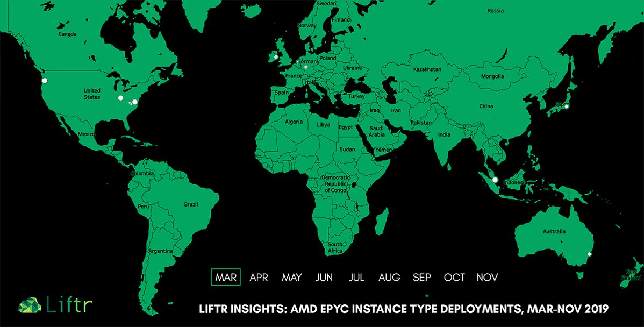The height and width of the screenshot is (327, 644).
Task: Select the Mexico label
Action: coord(87,134)
